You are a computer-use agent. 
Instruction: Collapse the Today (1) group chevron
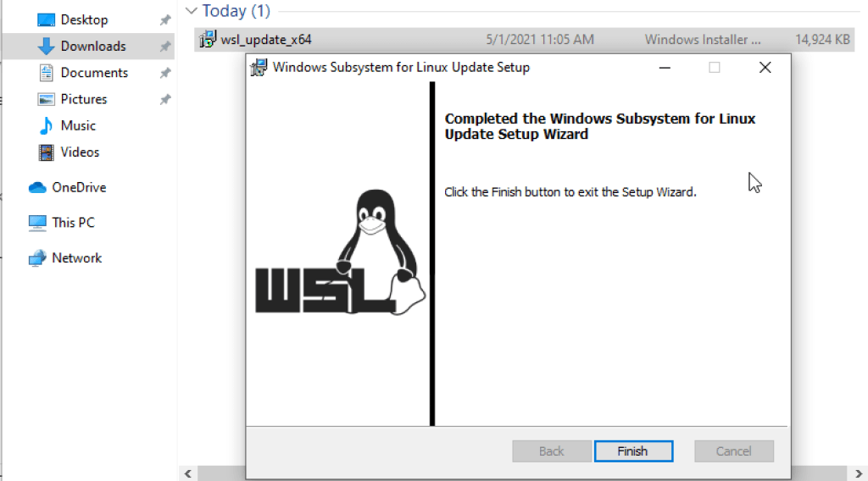tap(192, 10)
